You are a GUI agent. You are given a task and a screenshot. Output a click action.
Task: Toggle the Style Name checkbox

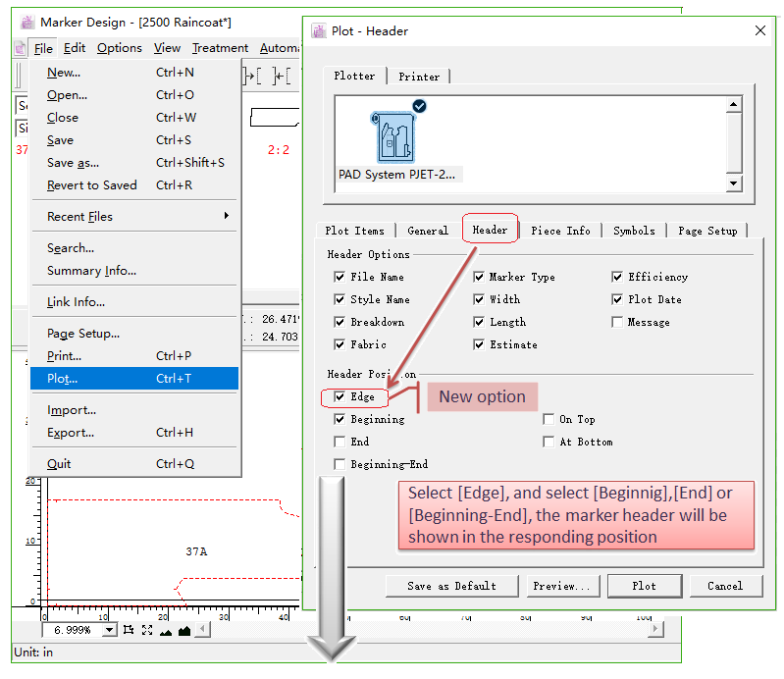[x=340, y=299]
